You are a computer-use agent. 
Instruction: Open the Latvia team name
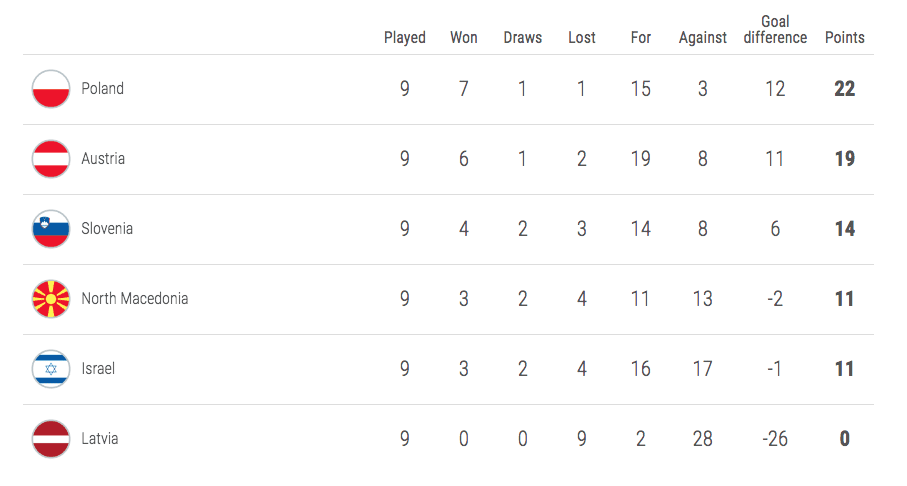tap(100, 439)
